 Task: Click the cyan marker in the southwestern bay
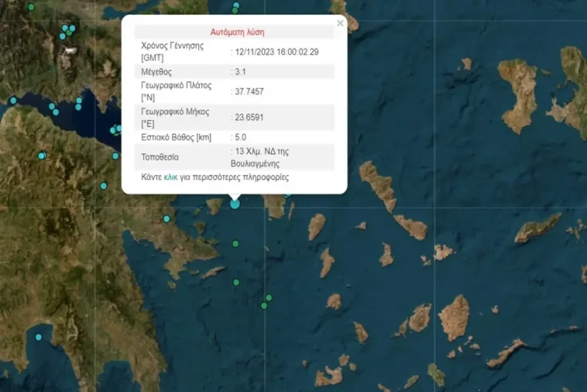coord(39,337)
